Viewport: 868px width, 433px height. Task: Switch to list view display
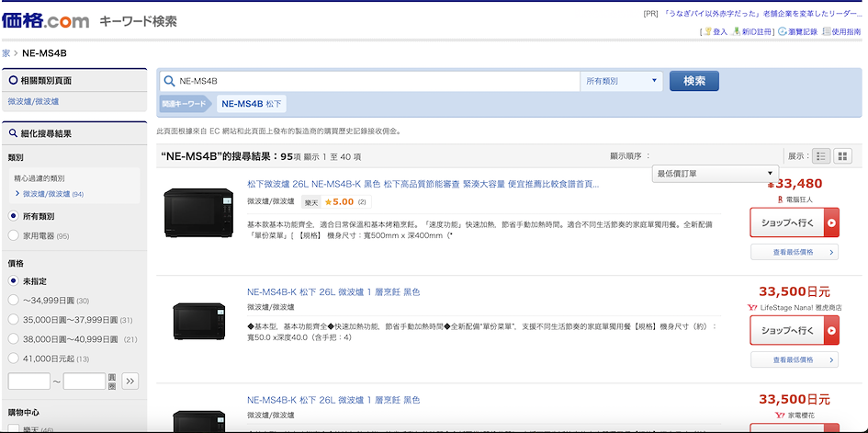pos(821,156)
